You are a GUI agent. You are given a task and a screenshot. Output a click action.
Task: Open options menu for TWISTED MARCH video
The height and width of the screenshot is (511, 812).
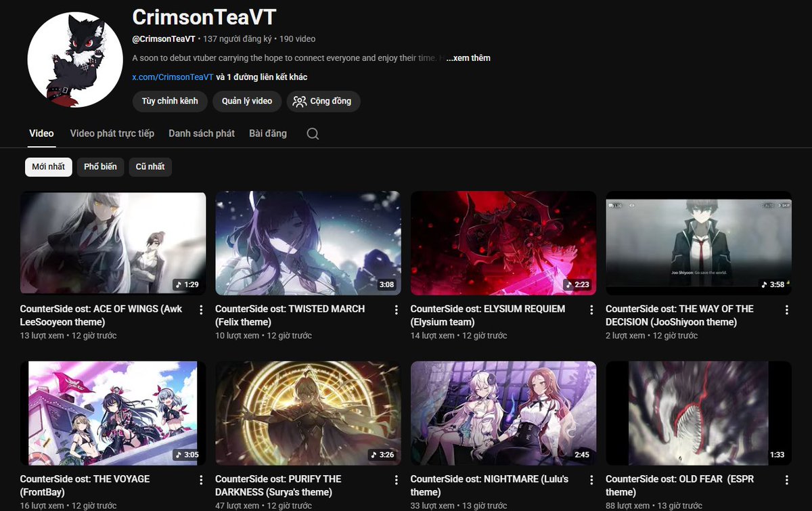click(x=397, y=310)
